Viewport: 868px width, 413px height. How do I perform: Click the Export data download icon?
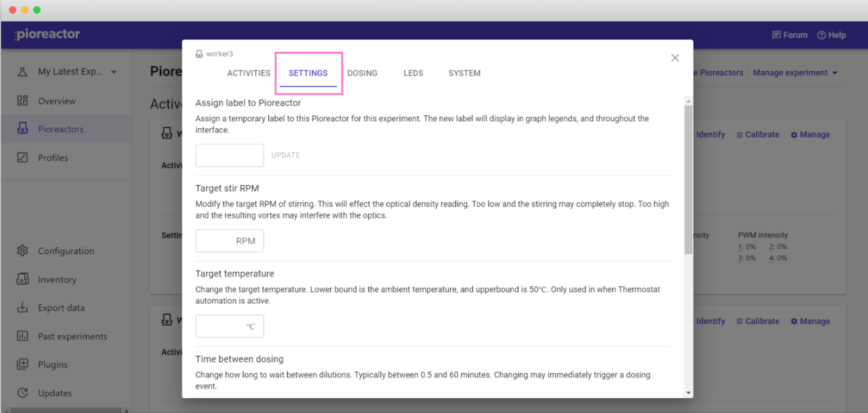point(23,308)
